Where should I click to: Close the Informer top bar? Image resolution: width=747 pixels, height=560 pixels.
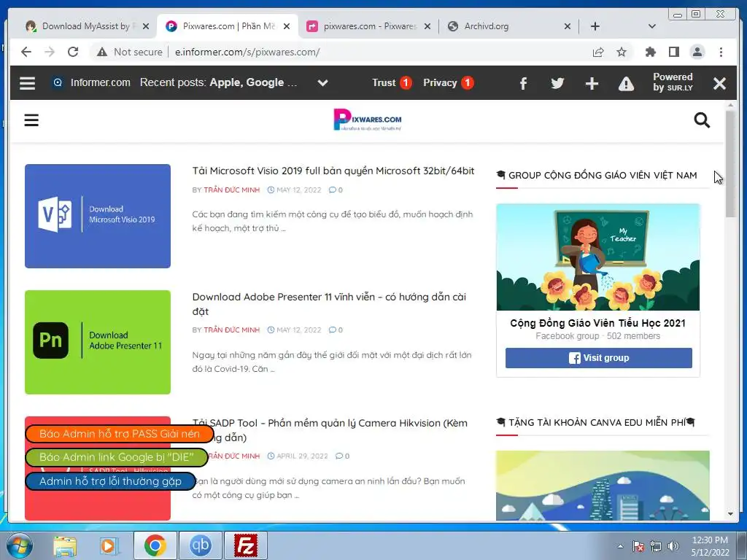(719, 84)
